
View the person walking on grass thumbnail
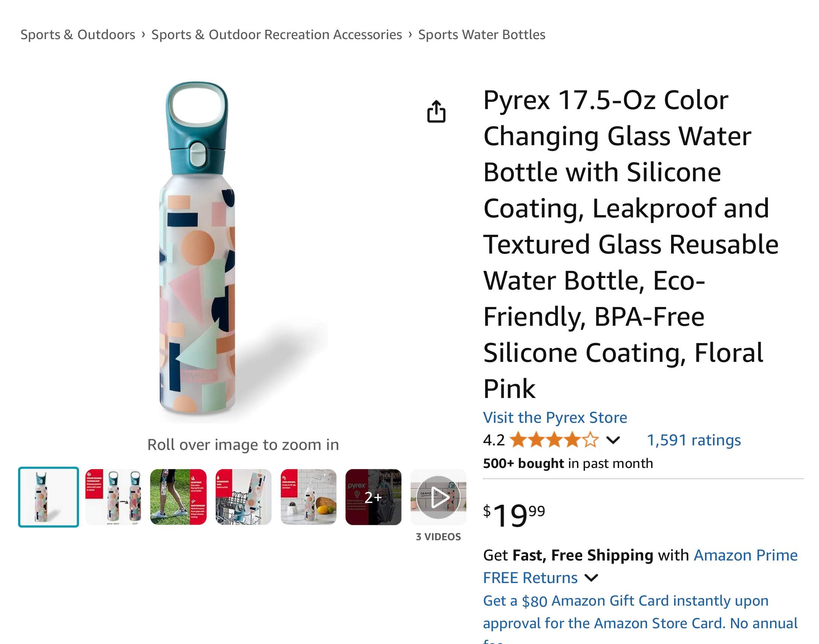click(178, 497)
